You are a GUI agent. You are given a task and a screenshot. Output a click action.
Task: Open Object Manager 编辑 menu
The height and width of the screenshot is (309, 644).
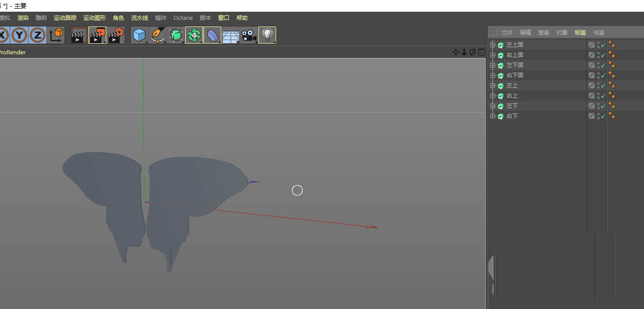(525, 33)
